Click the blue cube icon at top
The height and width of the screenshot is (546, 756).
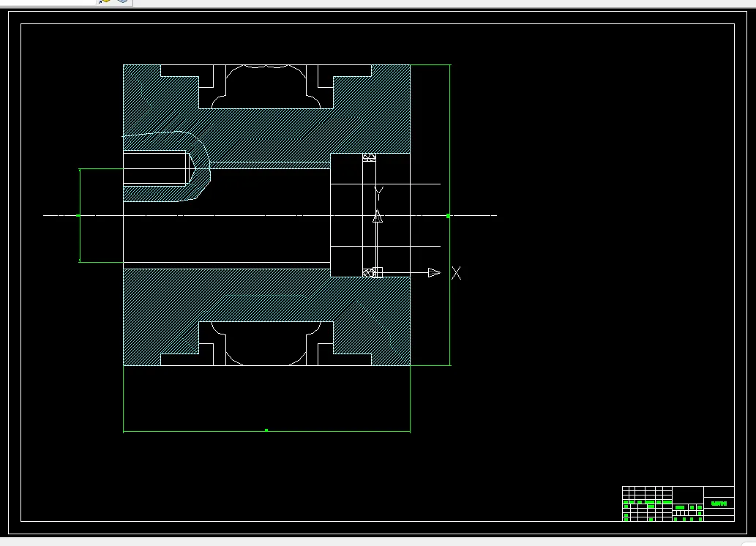click(x=123, y=1)
